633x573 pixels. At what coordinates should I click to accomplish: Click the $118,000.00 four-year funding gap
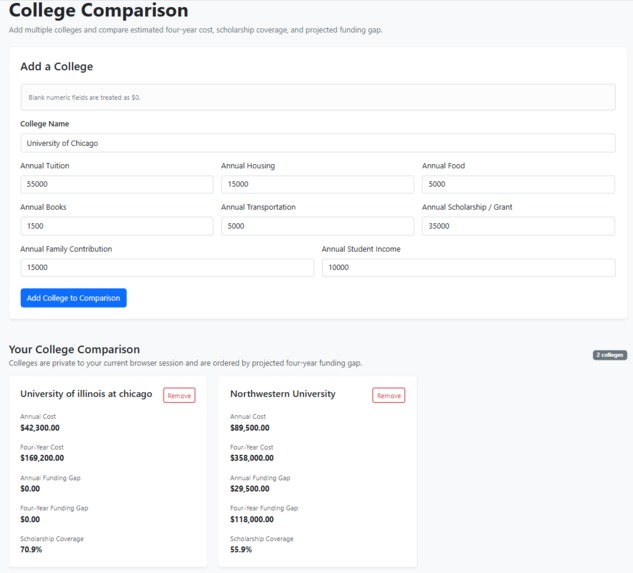coord(252,519)
